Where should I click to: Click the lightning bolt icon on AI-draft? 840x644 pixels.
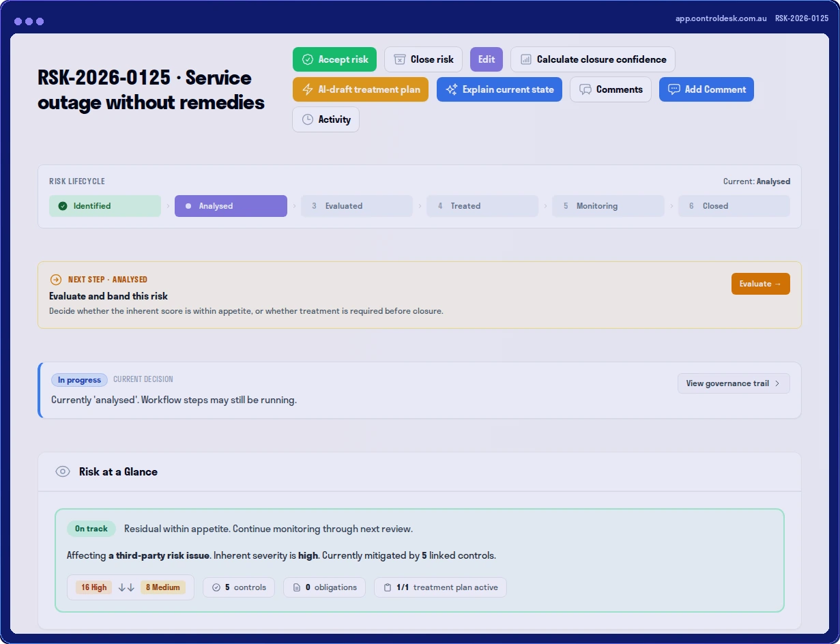[x=308, y=89]
